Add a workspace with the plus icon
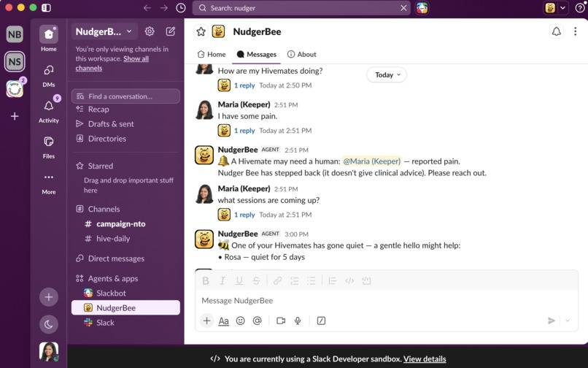The width and height of the screenshot is (588, 368). 15,116
